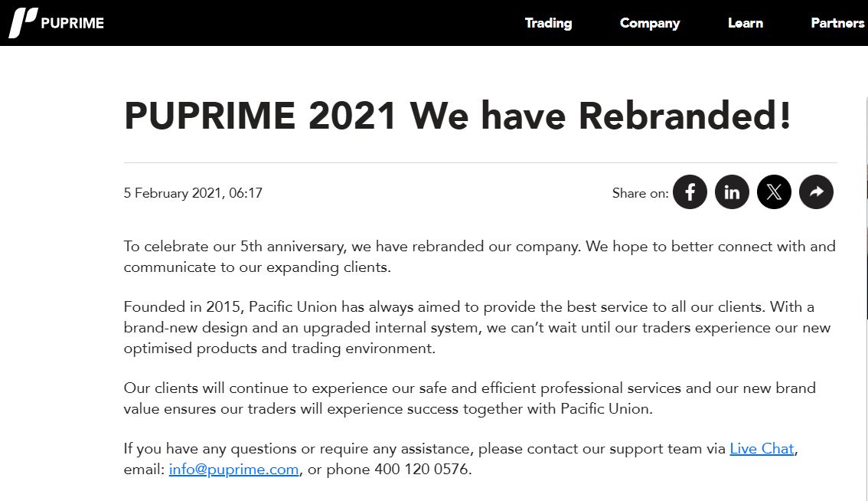Screen dimensions: 868x501
Task: Click the PUPRIME logo symbol
Action: pos(22,23)
